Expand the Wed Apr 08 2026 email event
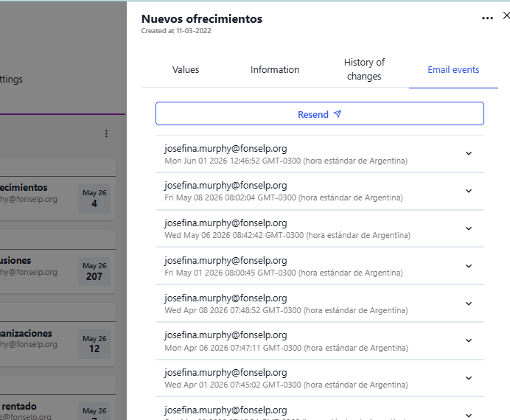 pos(469,304)
